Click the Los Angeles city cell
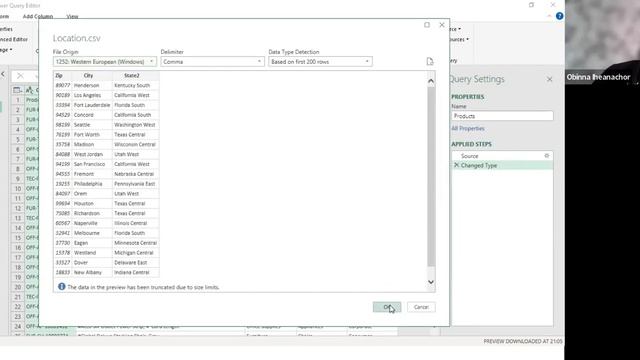640x360 pixels. [92, 95]
